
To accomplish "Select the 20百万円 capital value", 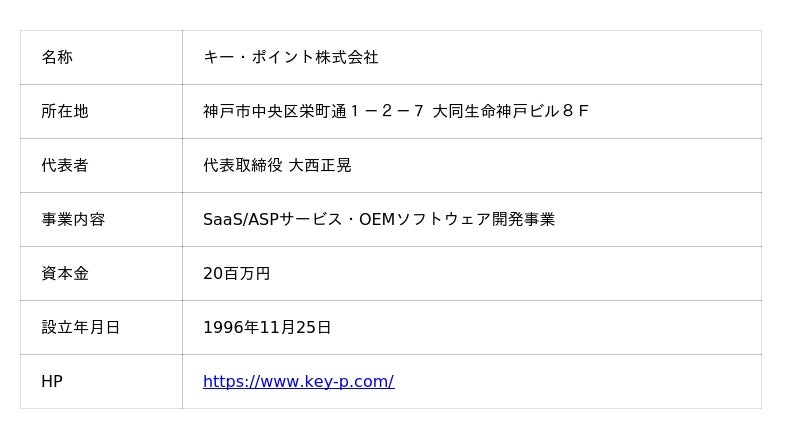I will (236, 273).
